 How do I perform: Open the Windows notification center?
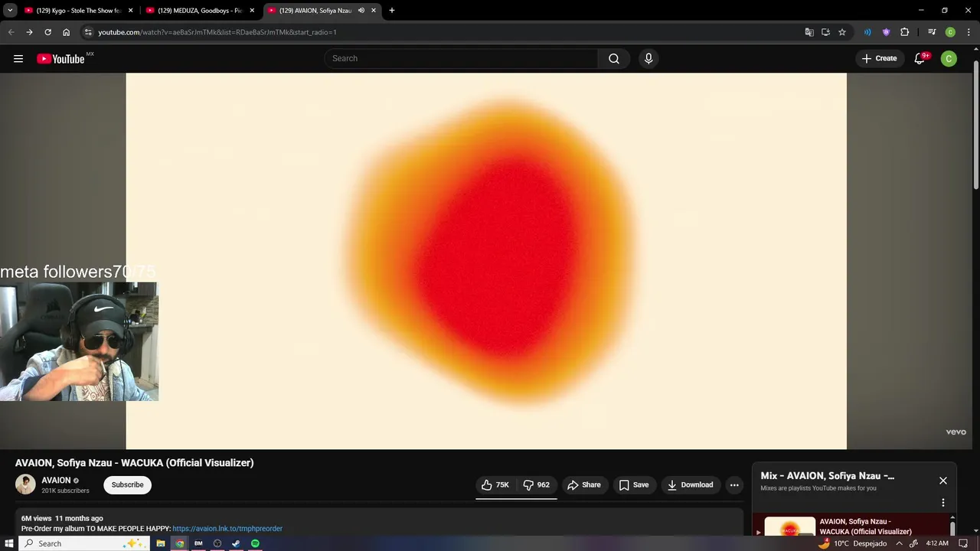click(x=963, y=543)
